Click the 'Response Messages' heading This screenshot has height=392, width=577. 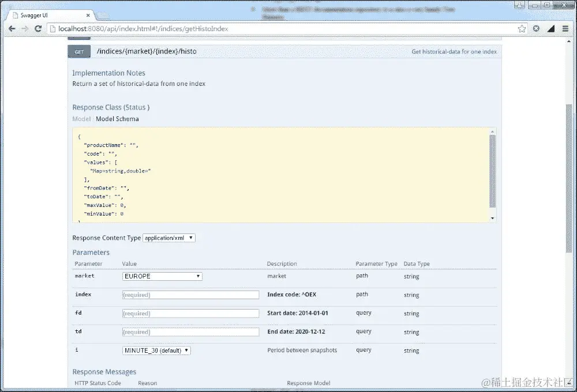pyautogui.click(x=104, y=372)
